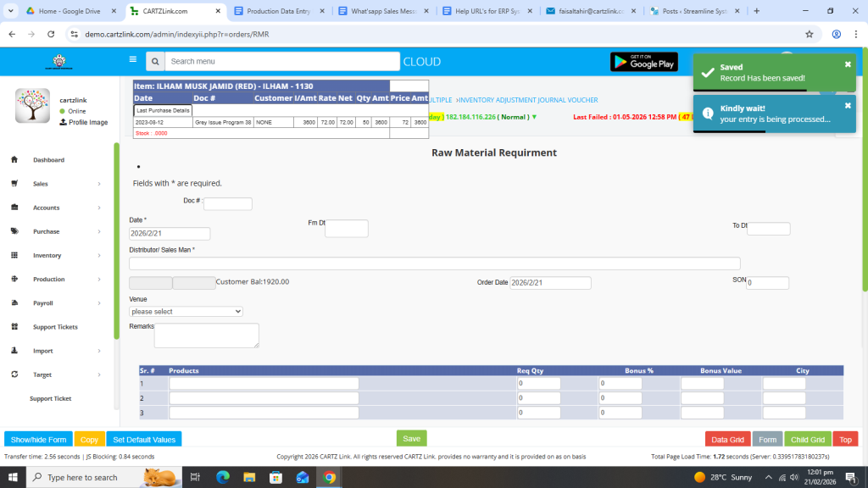The width and height of the screenshot is (868, 488).
Task: Dismiss the Saved notification
Action: (x=848, y=64)
